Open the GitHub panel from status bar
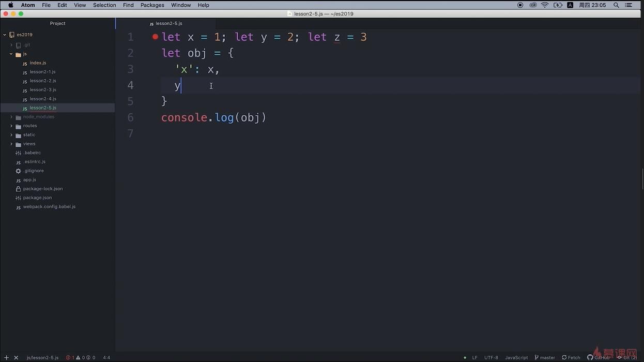This screenshot has height=362, width=644. tap(599, 357)
